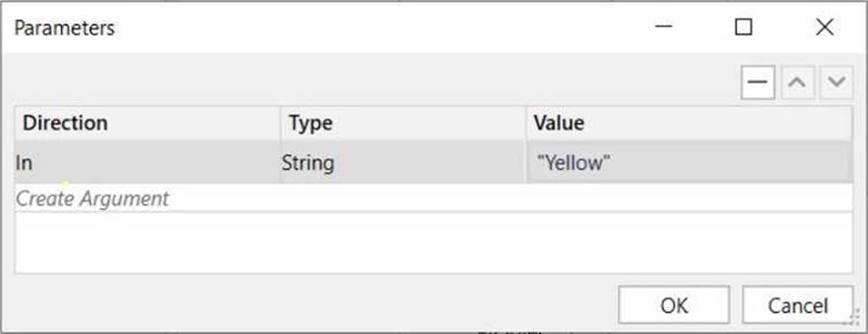
Task: Maximize the Parameters window
Action: tap(743, 27)
